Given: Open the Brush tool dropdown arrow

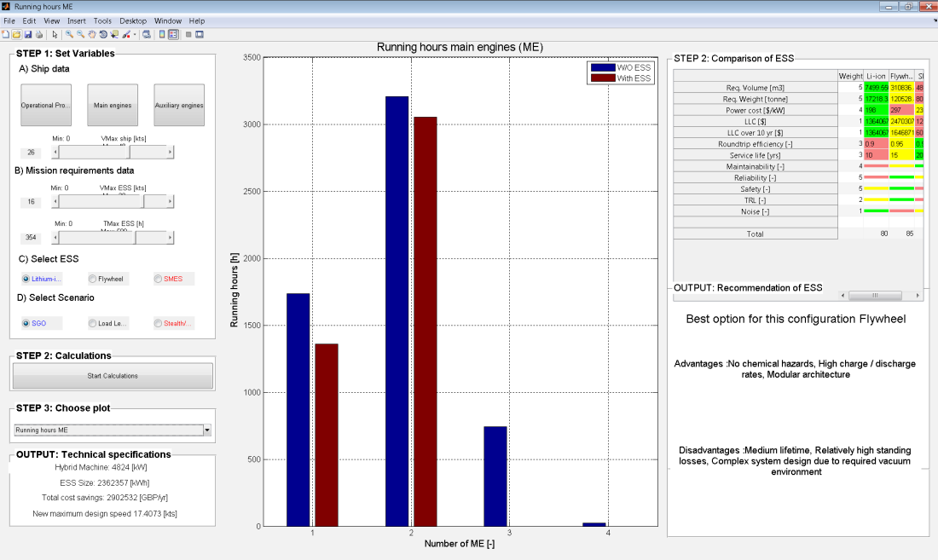Looking at the screenshot, I should [135, 35].
